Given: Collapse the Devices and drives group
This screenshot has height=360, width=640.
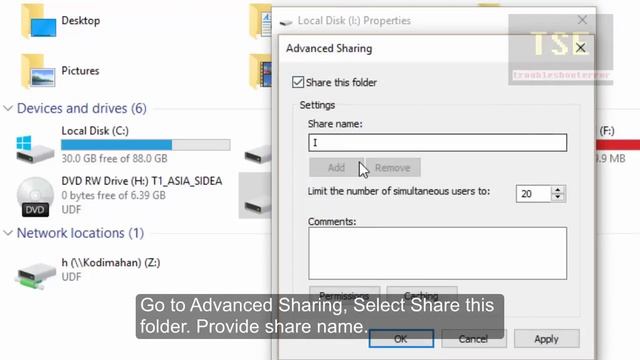Looking at the screenshot, I should point(8,108).
